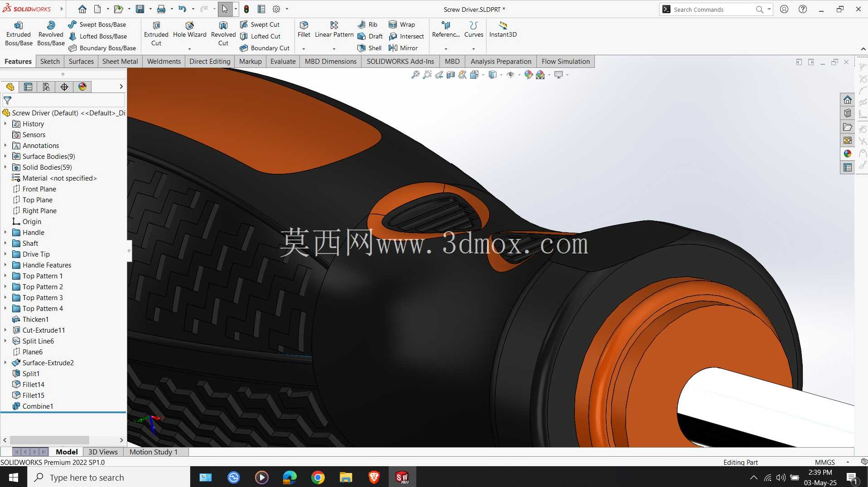Viewport: 868px width, 487px height.
Task: Expand the Drive Tip folder
Action: coord(5,254)
